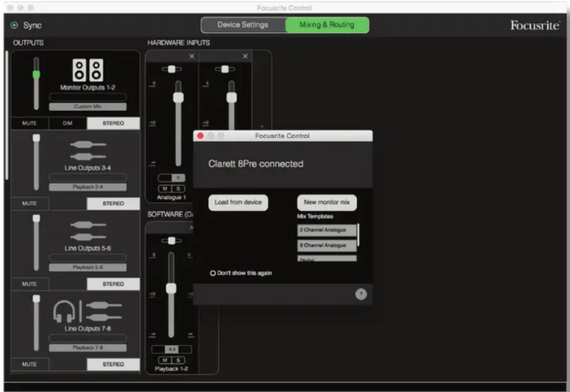Click the Line Outputs 3-4 name field
The image size is (570, 392).
tap(88, 177)
